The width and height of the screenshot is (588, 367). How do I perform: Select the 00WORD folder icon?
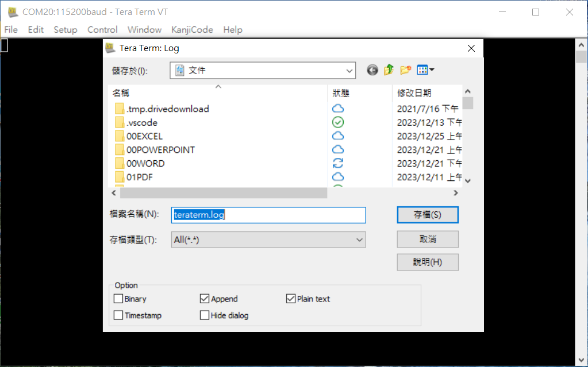tap(119, 164)
